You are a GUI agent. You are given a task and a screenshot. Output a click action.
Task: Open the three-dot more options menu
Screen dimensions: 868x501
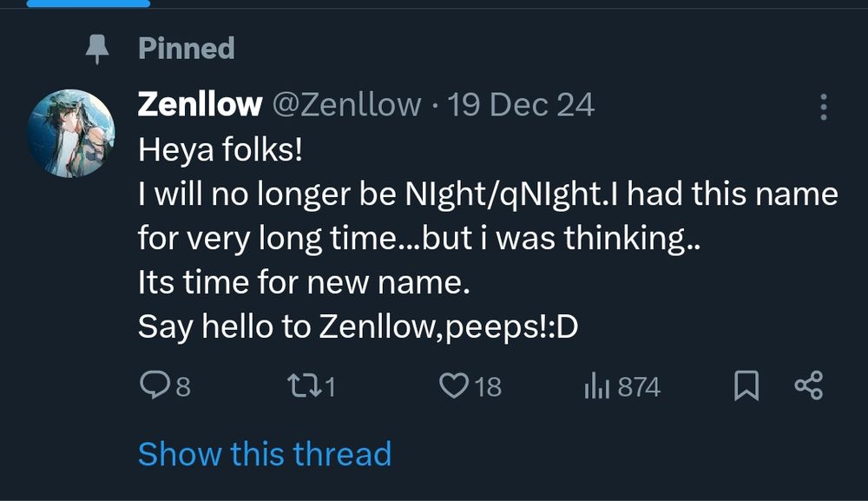click(823, 107)
